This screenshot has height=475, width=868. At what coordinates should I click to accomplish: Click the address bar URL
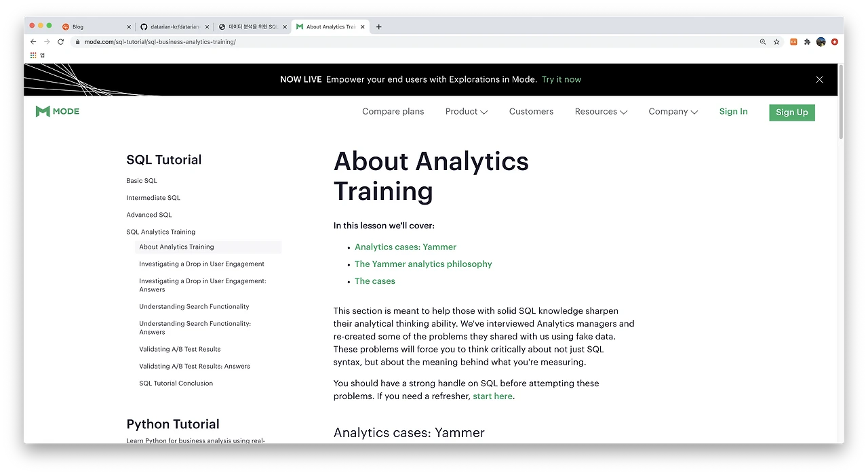pyautogui.click(x=160, y=42)
